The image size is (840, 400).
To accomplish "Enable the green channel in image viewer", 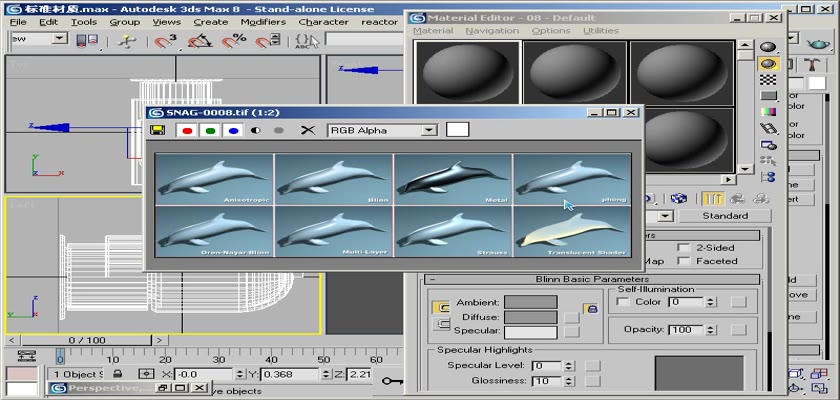I will (210, 130).
